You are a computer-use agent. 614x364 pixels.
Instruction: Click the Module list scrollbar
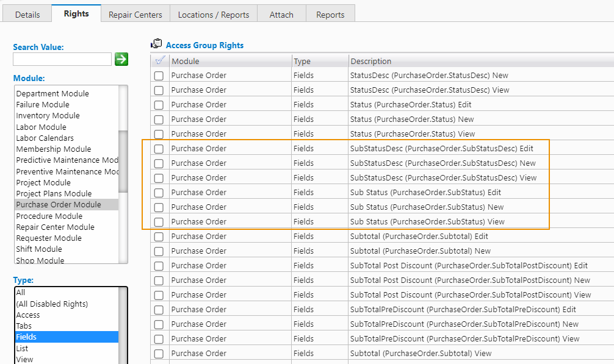(123, 162)
